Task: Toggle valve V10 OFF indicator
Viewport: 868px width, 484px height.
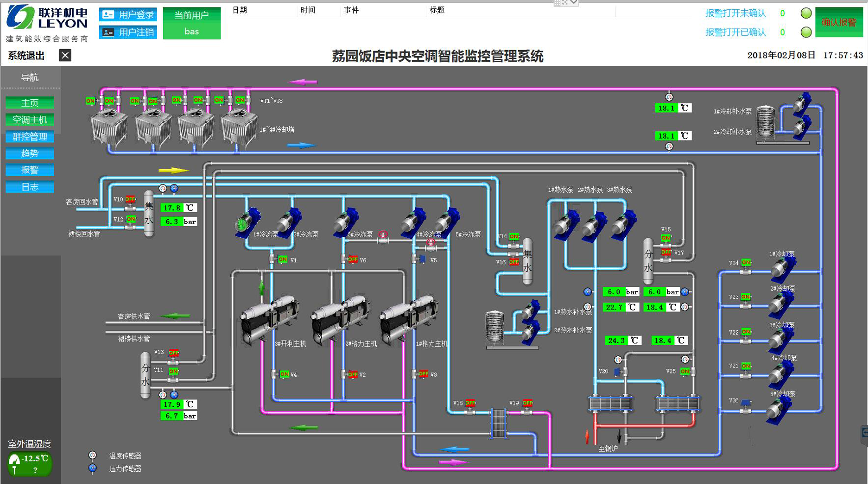Action: click(x=130, y=199)
